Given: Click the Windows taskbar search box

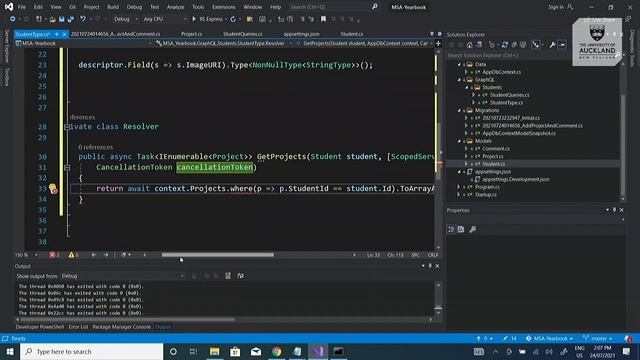Looking at the screenshot, I should 92,351.
